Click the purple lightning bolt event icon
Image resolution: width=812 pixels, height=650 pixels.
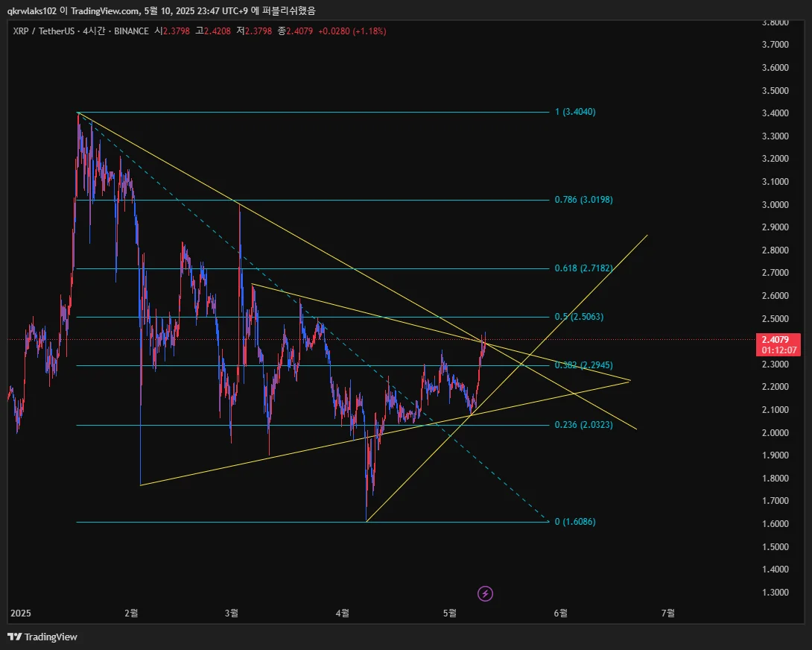coord(485,593)
